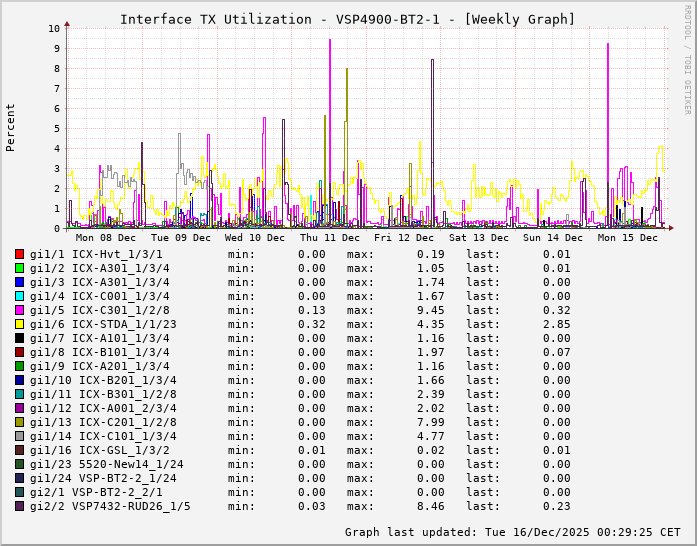Click the purple gi2/2 VSP7432-RUD26 legend swatch

[19, 506]
